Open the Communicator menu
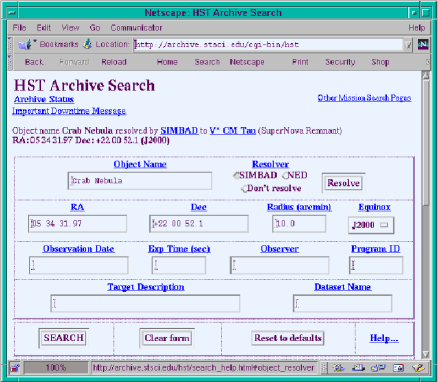 point(136,28)
